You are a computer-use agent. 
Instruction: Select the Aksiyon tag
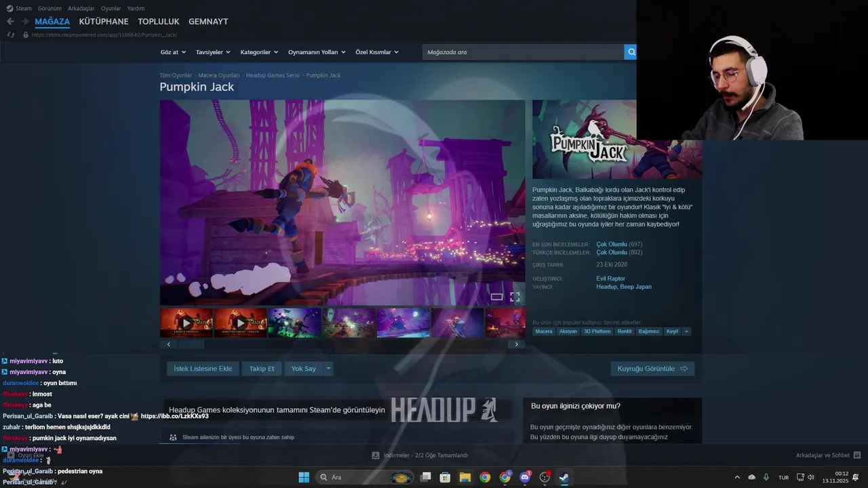tap(568, 331)
